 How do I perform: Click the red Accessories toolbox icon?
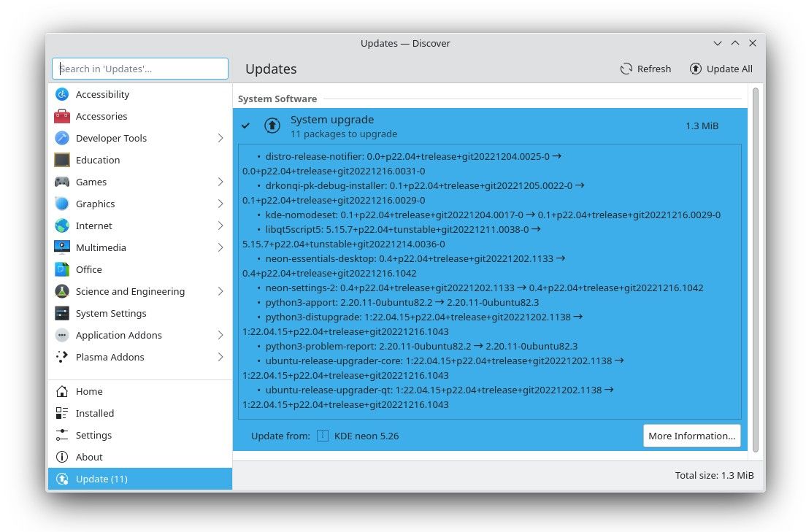[61, 116]
